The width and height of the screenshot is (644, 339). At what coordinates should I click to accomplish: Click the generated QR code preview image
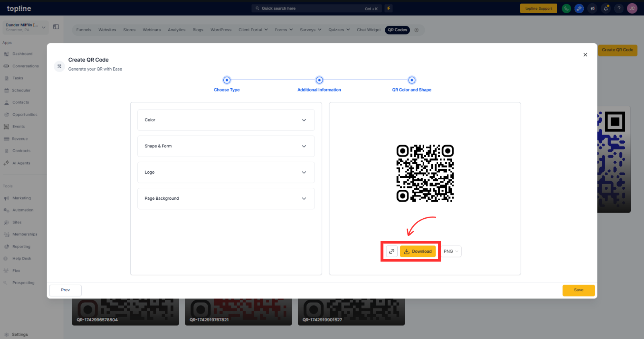click(425, 173)
